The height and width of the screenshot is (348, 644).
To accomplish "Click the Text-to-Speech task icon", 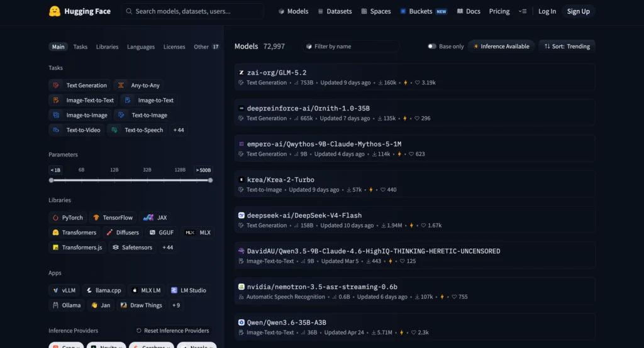I will pos(114,129).
